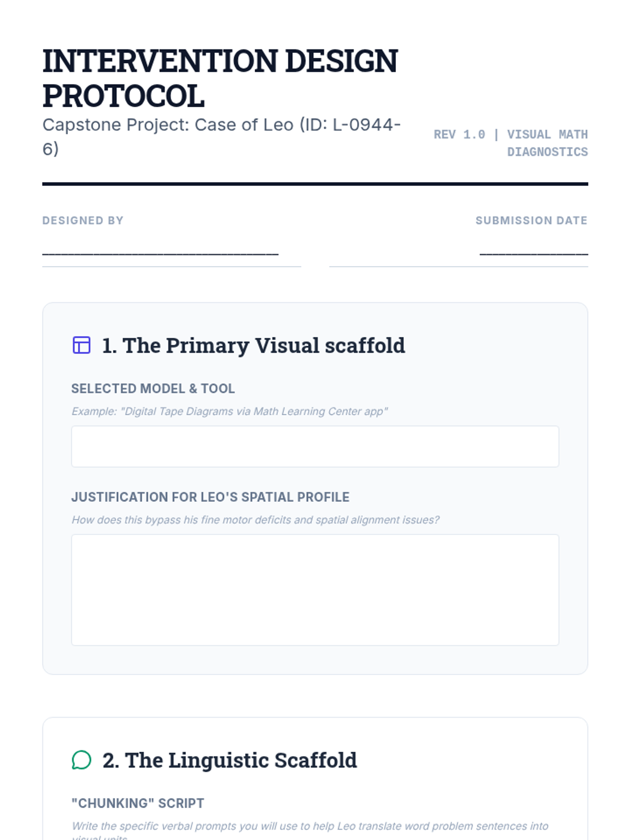Click the Capstone Project Case of Leo subtitle
630x840 pixels.
(221, 136)
